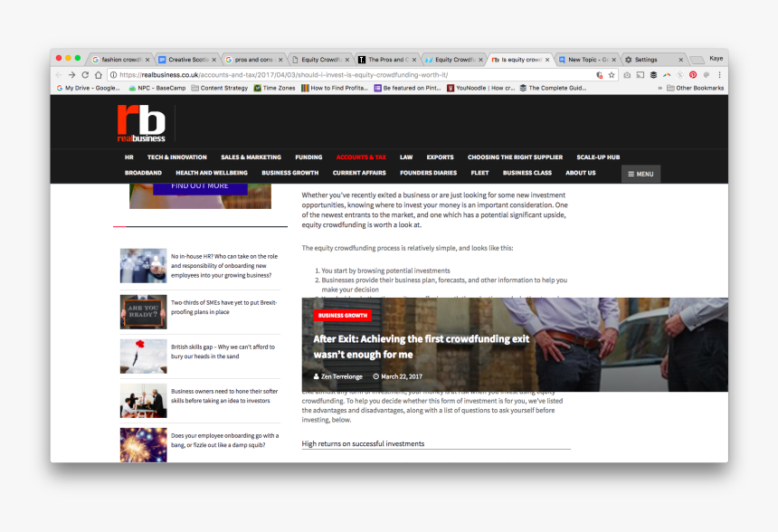Expand the site MENU panel
778x532 pixels.
640,174
